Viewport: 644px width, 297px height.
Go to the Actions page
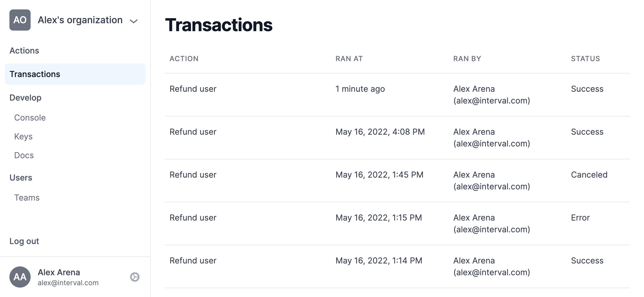click(x=24, y=51)
